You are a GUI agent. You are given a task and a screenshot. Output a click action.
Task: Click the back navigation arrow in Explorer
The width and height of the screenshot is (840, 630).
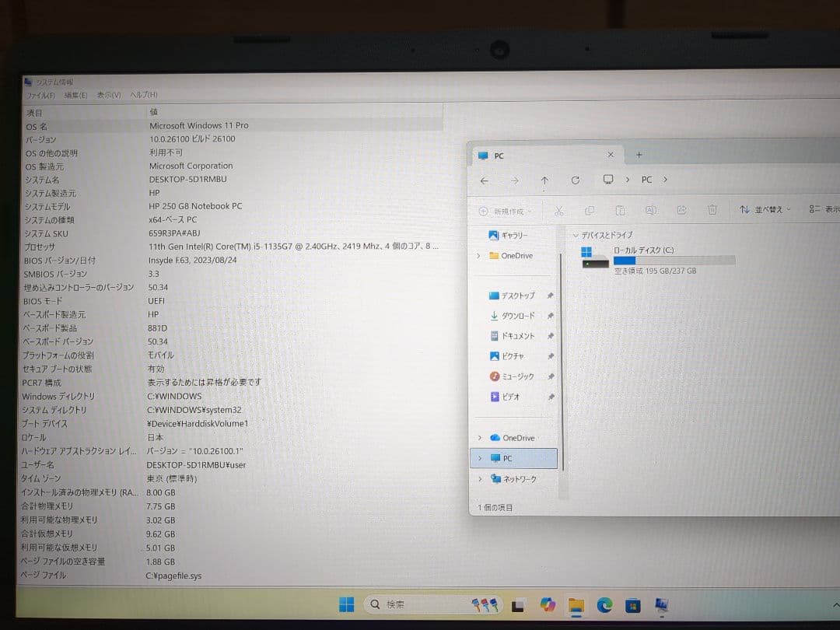484,180
